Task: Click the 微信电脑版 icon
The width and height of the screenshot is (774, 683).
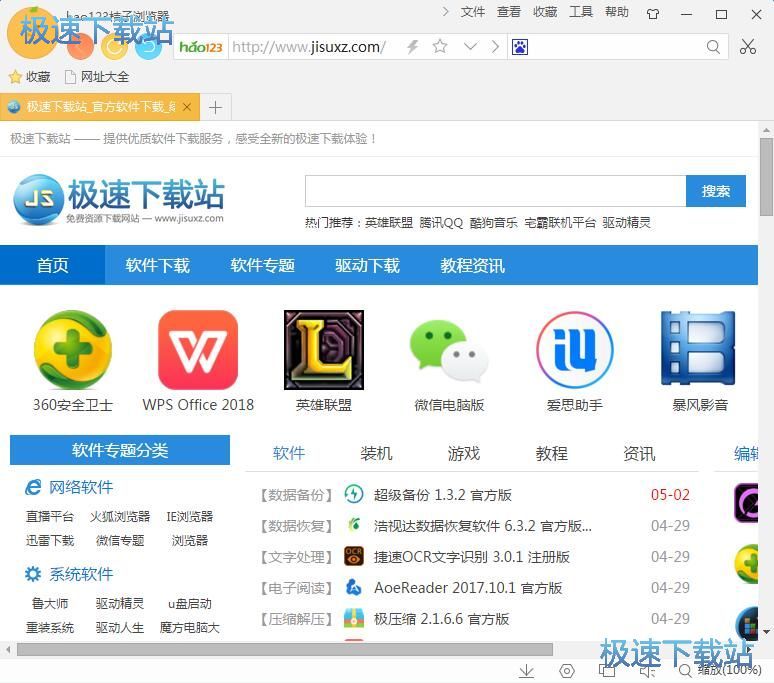Action: [x=449, y=351]
